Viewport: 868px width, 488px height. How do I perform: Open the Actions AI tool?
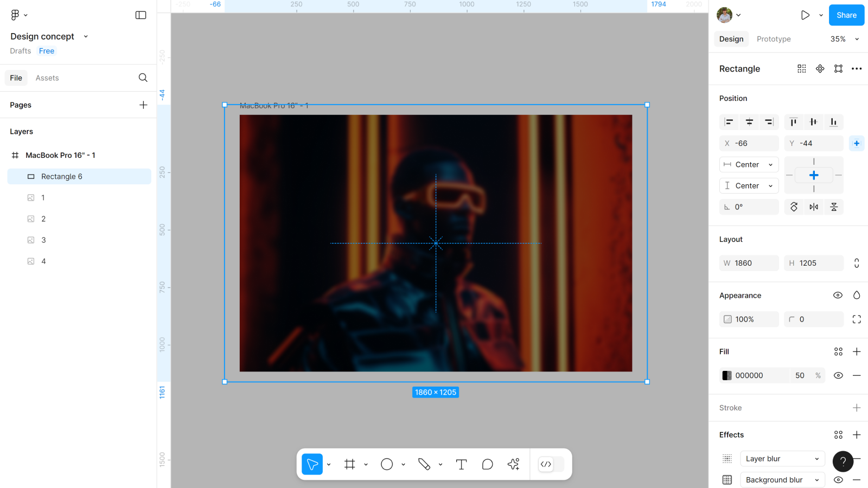513,464
